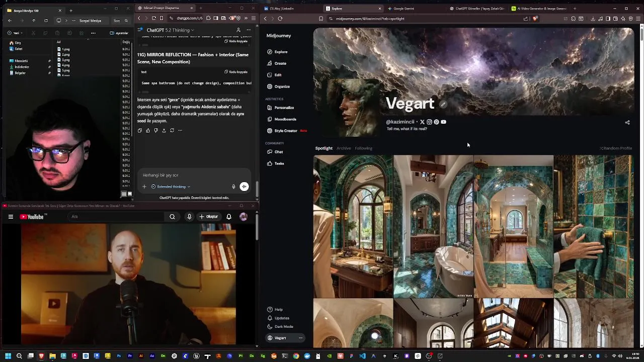Open the Extended thinking dropdown

coord(171,187)
